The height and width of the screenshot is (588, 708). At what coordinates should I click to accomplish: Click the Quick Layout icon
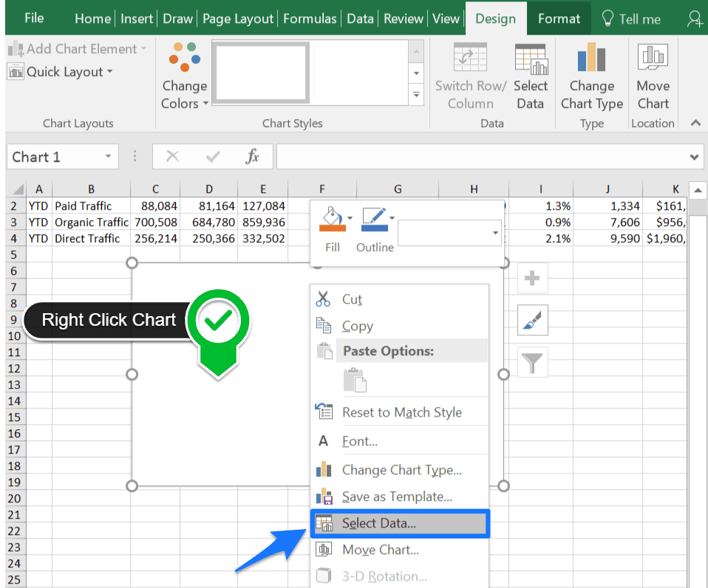click(16, 72)
